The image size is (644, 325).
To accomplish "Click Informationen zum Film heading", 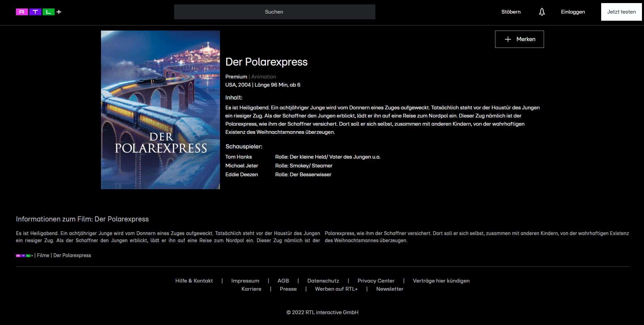I will click(82, 219).
